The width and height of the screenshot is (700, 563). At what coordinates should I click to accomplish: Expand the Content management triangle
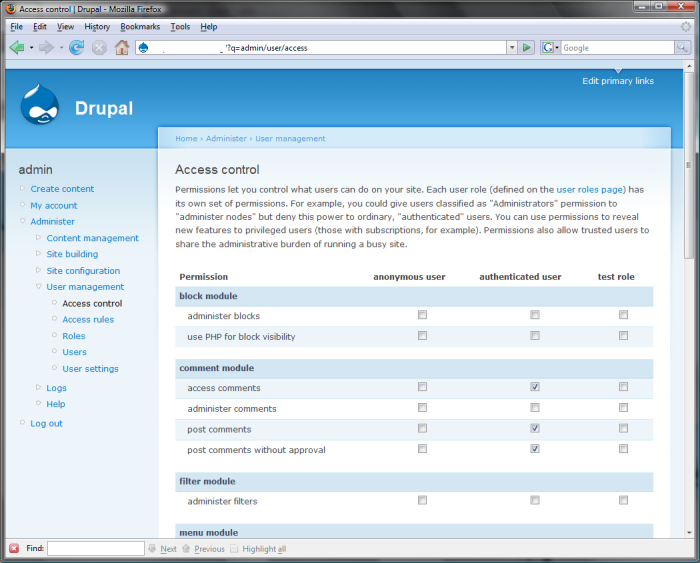pyautogui.click(x=38, y=238)
